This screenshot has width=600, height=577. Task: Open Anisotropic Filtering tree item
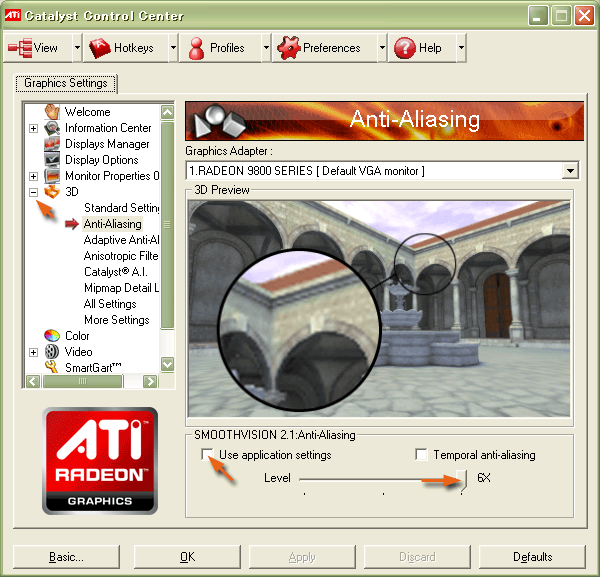(x=121, y=256)
